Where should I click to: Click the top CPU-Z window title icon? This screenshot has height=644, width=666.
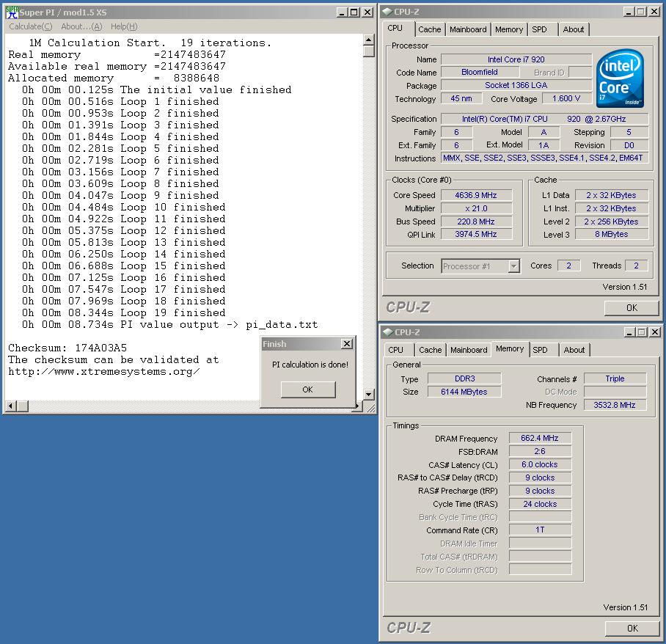387,12
